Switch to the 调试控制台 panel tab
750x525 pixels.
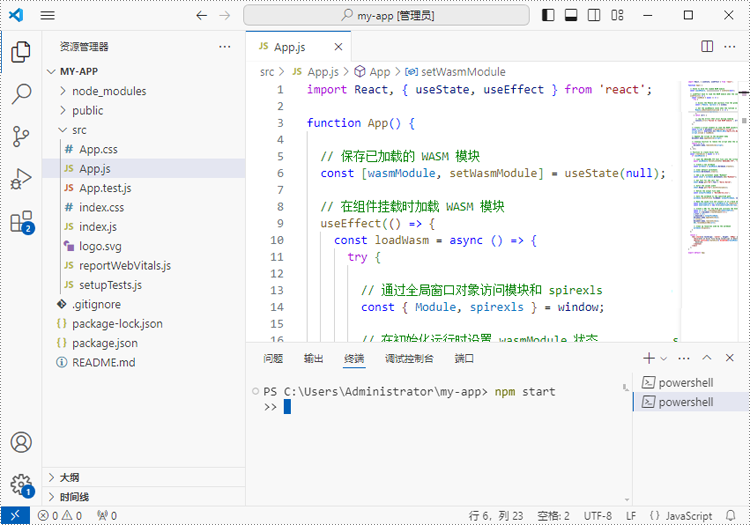409,358
